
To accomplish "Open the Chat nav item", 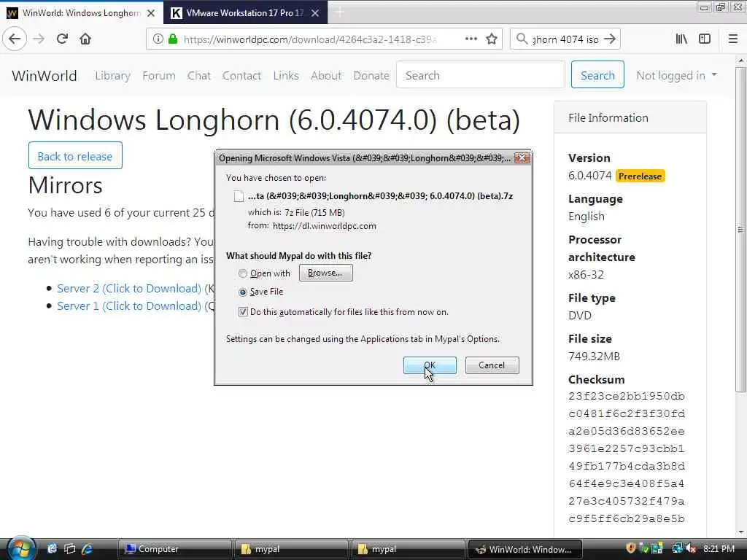I will [198, 75].
